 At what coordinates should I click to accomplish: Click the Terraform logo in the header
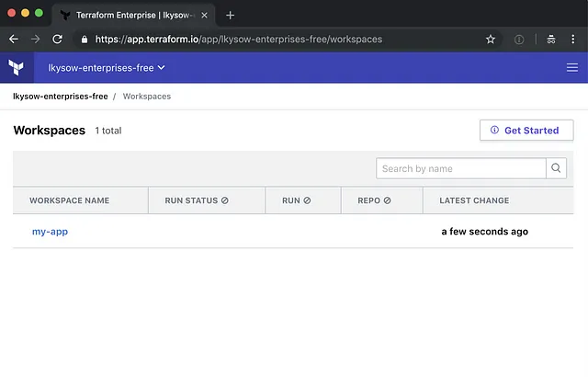pos(17,67)
